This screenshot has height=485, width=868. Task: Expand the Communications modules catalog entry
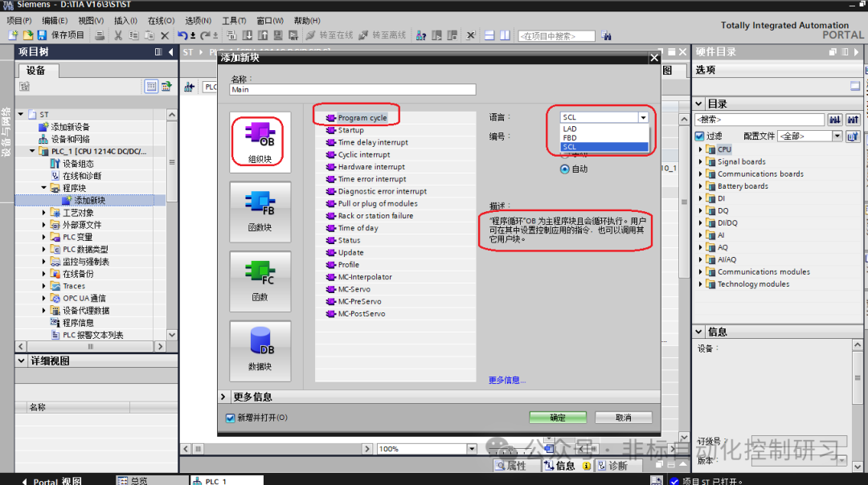click(699, 271)
